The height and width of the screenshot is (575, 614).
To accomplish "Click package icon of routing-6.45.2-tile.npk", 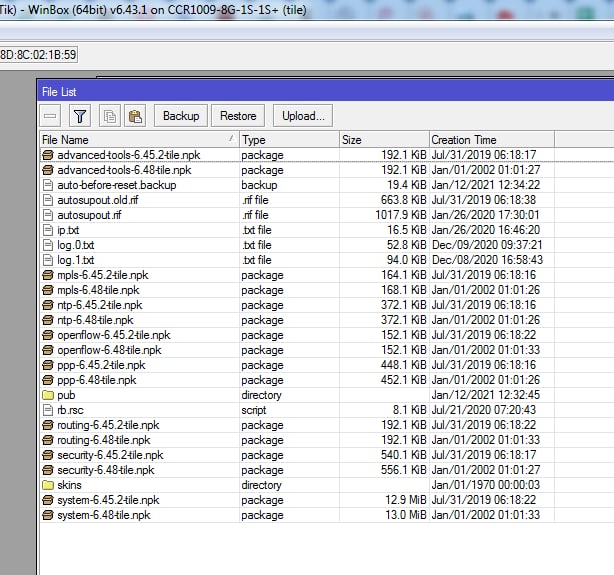I will (x=48, y=425).
